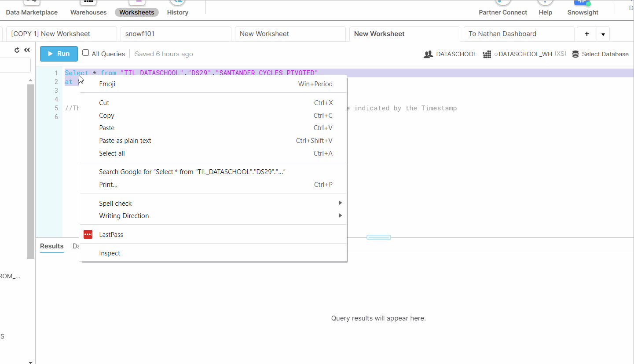The image size is (634, 364).
Task: Switch to the snowf101 worksheet tab
Action: click(140, 34)
